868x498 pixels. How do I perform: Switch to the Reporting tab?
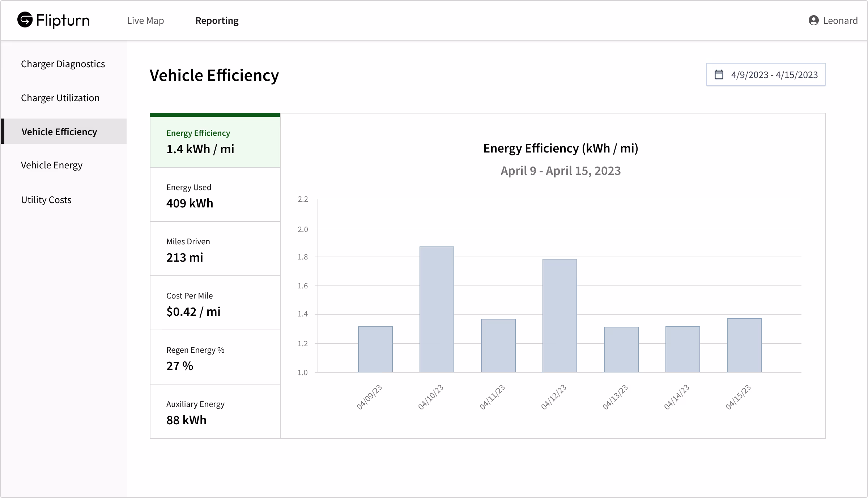point(217,21)
